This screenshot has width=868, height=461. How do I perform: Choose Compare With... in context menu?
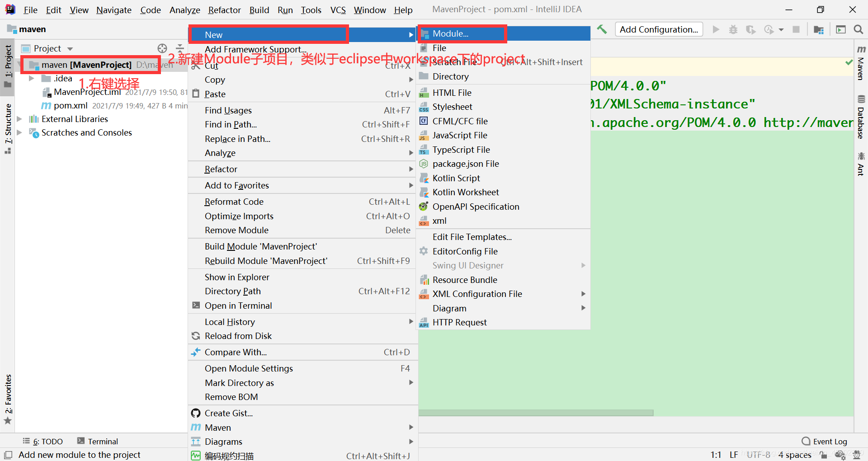302,352
